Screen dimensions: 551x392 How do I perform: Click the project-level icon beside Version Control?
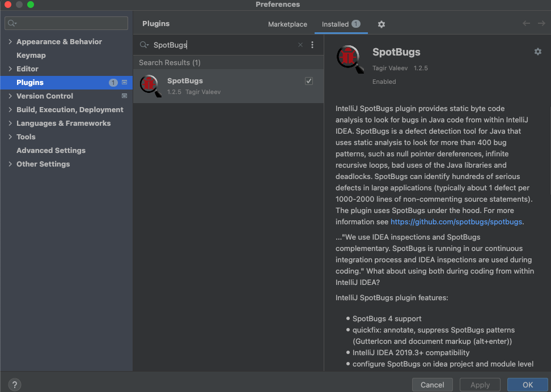pos(124,96)
